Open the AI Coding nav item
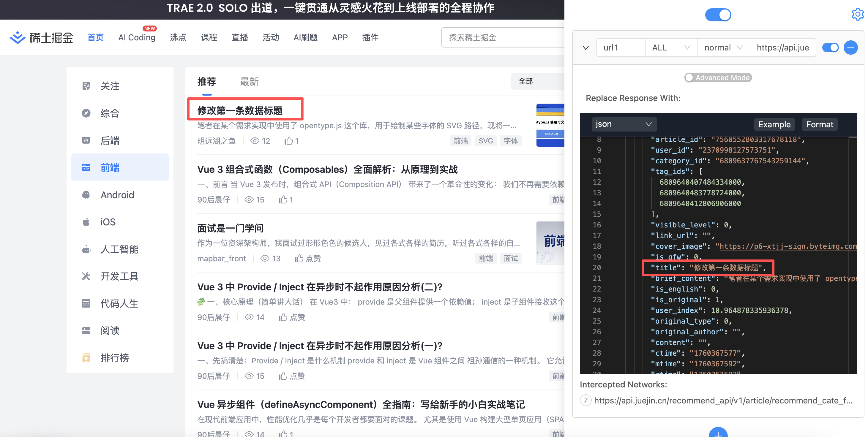This screenshot has width=868, height=437. point(136,37)
